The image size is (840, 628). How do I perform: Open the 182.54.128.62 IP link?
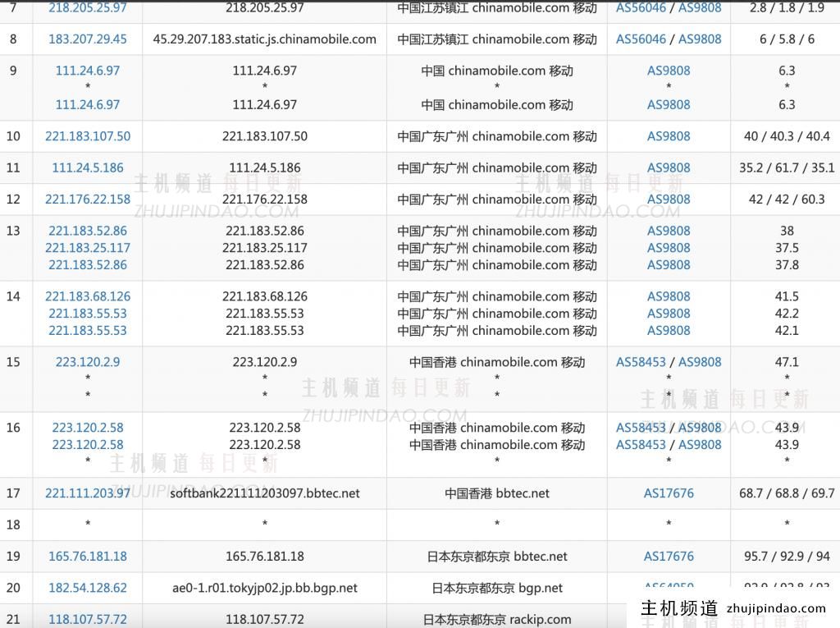(x=88, y=589)
